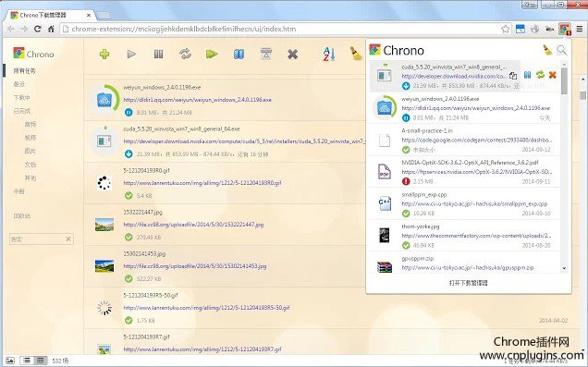Click the Chrono extension icon in browser toolbar
Viewport: 588px width, 367px height.
(x=564, y=29)
